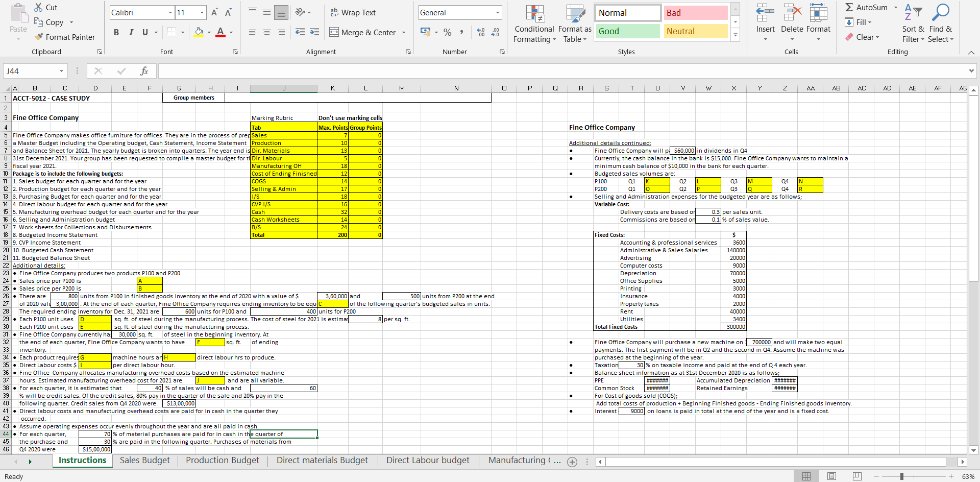Viewport: 980px width, 482px height.
Task: Click the Orientation icon
Action: (x=300, y=12)
